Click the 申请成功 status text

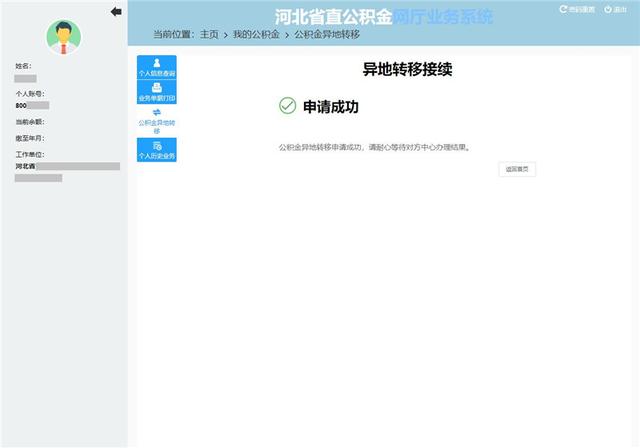pyautogui.click(x=330, y=106)
